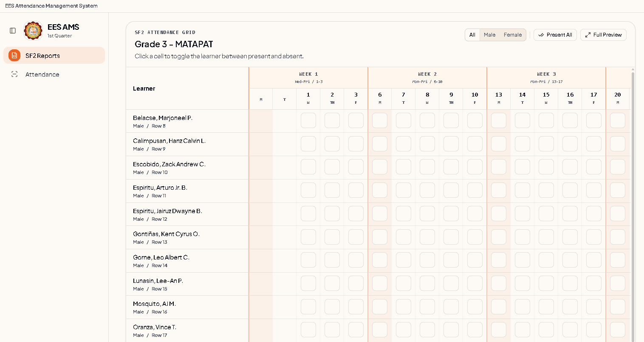Click the EES AMS title in the sidebar

tap(63, 27)
